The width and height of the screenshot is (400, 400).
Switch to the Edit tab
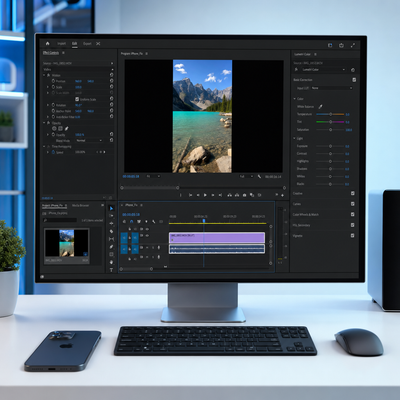coord(74,44)
